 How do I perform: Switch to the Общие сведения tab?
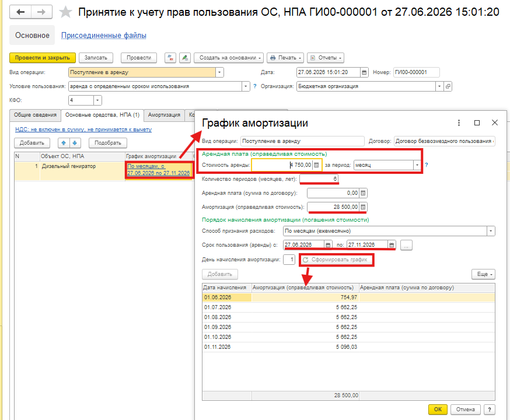click(x=35, y=115)
